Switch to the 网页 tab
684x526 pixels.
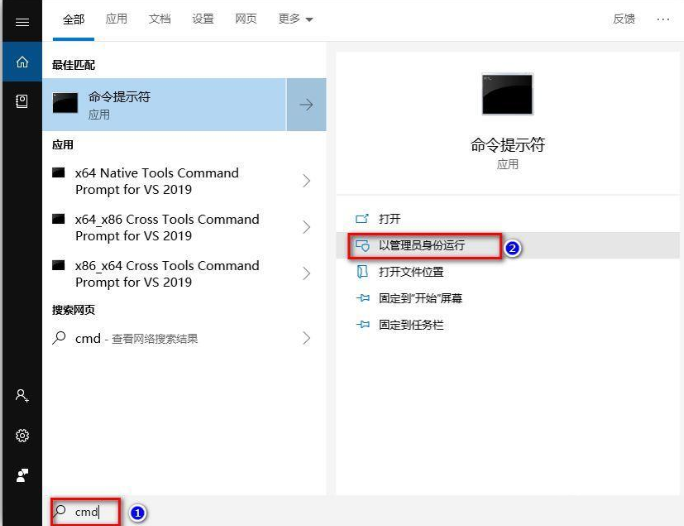[246, 19]
